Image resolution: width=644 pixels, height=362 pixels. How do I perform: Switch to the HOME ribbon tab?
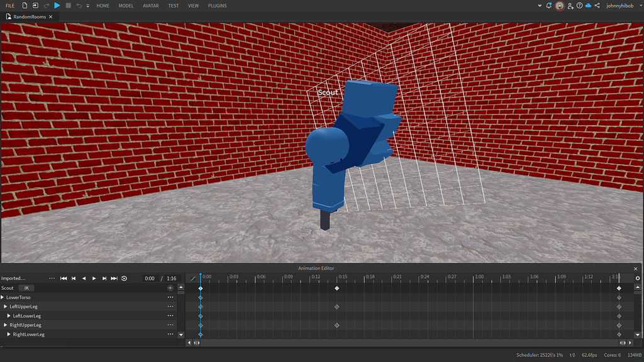point(103,6)
